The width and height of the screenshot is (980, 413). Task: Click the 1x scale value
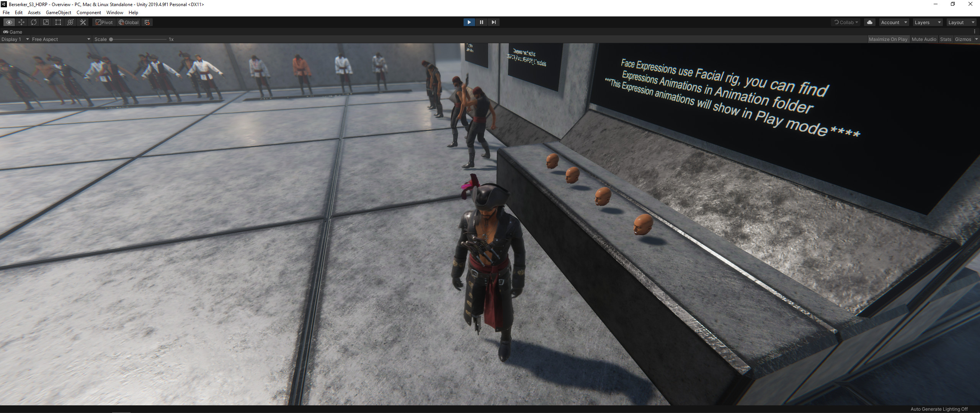pyautogui.click(x=171, y=39)
